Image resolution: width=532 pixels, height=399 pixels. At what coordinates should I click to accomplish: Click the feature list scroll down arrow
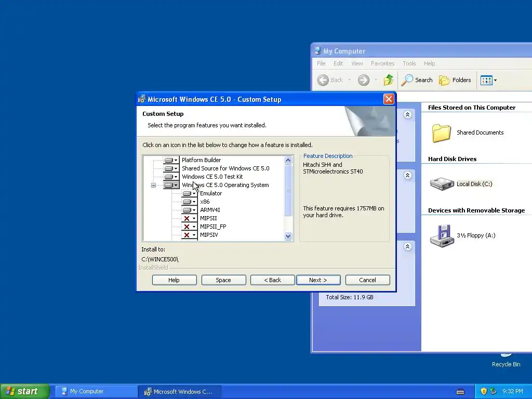coord(288,236)
